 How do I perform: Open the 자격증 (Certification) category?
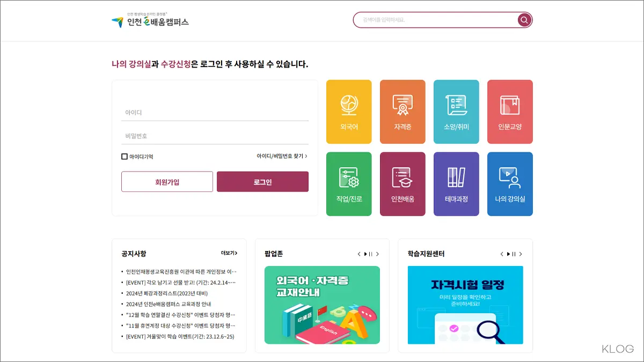click(x=402, y=112)
